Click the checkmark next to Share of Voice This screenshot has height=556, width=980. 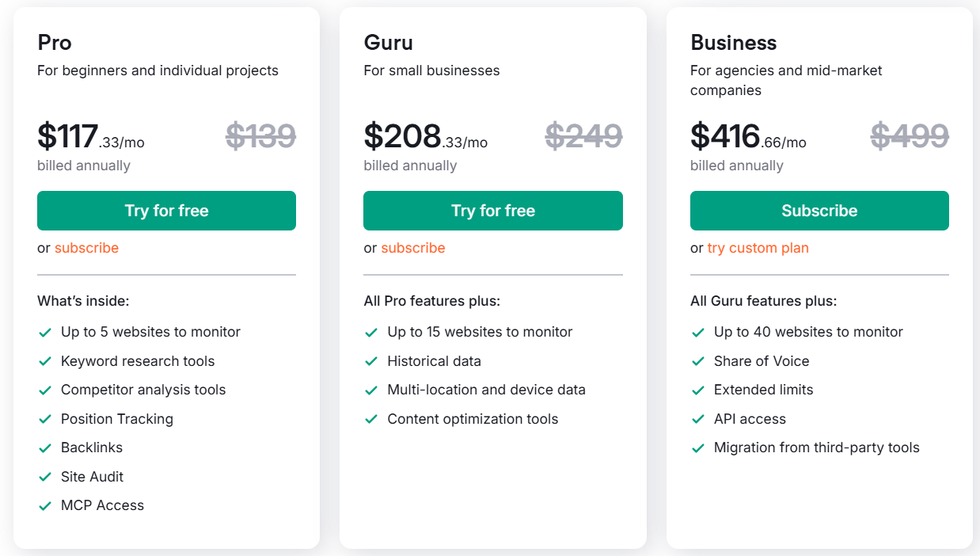click(x=697, y=360)
